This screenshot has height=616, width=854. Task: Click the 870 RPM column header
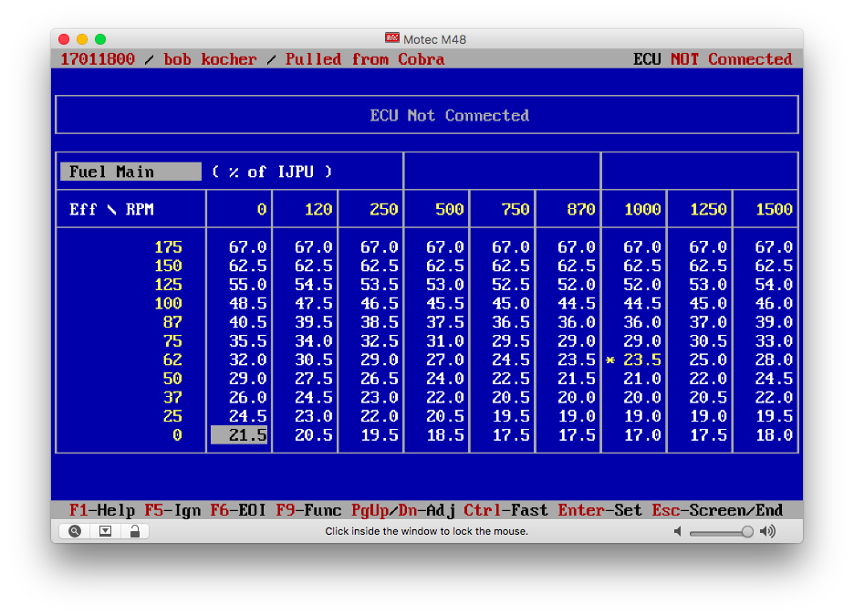tap(581, 209)
